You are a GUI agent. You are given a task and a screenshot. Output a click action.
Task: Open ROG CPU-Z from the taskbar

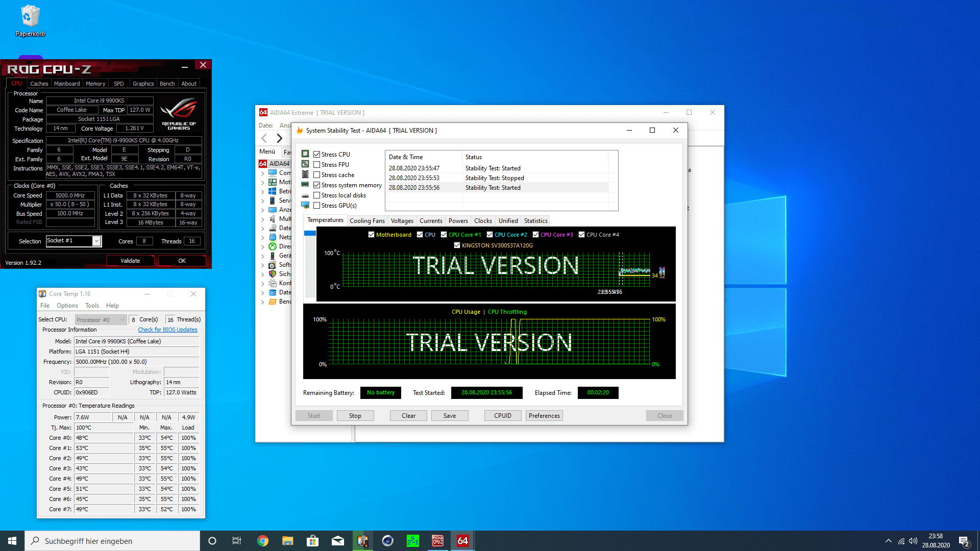pos(437,541)
